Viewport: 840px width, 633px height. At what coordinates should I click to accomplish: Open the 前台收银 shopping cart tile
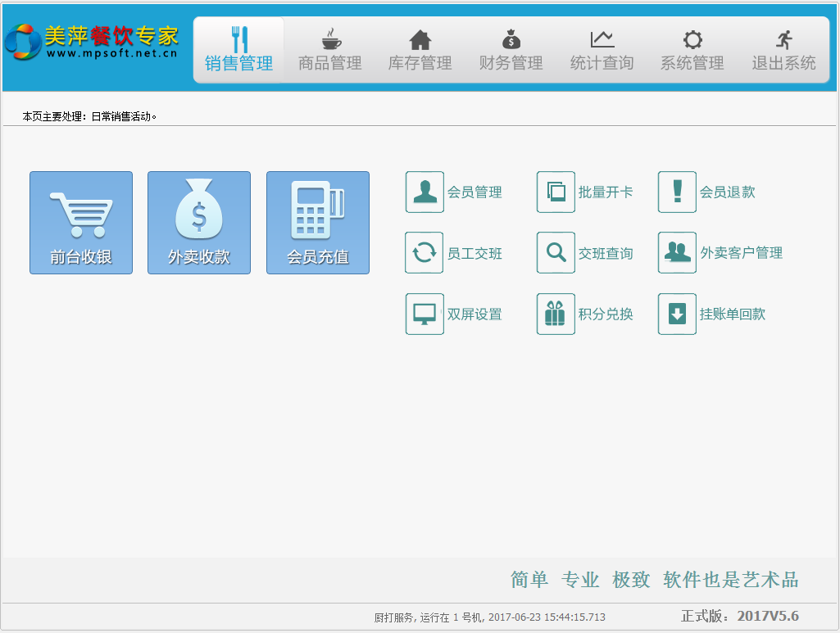coord(81,223)
